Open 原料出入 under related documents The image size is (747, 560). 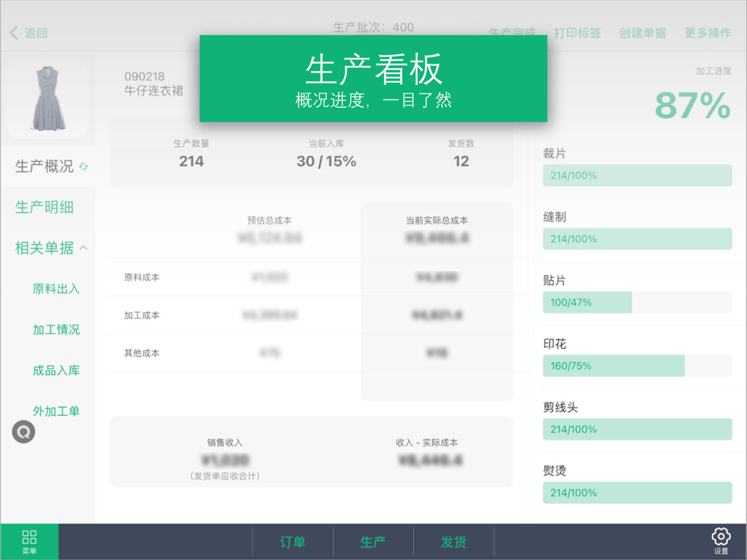point(56,288)
